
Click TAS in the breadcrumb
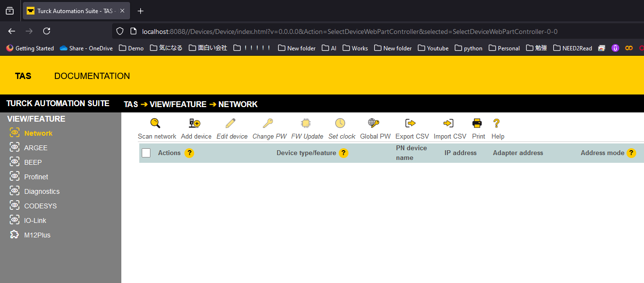(x=131, y=104)
